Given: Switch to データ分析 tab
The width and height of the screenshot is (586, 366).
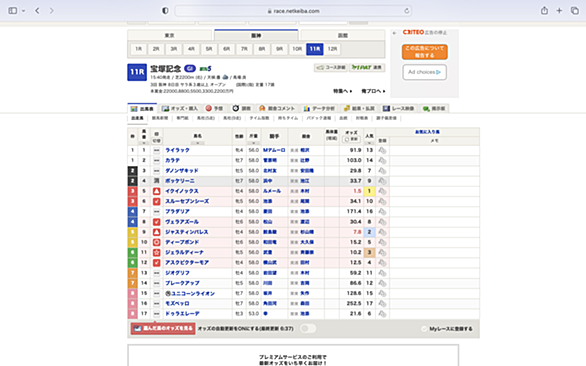Looking at the screenshot, I should tap(319, 108).
